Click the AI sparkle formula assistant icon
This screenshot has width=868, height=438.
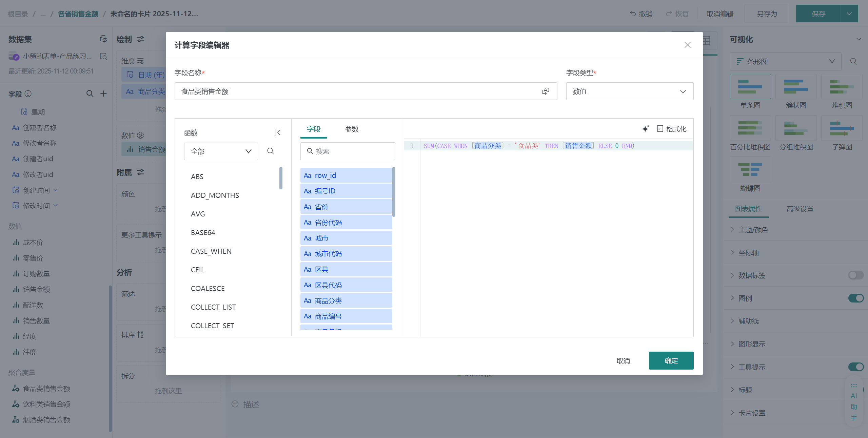[645, 129]
